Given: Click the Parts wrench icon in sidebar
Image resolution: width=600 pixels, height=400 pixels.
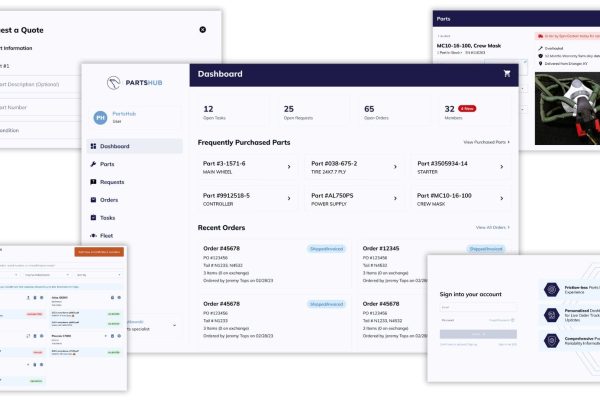Looking at the screenshot, I should click(93, 164).
